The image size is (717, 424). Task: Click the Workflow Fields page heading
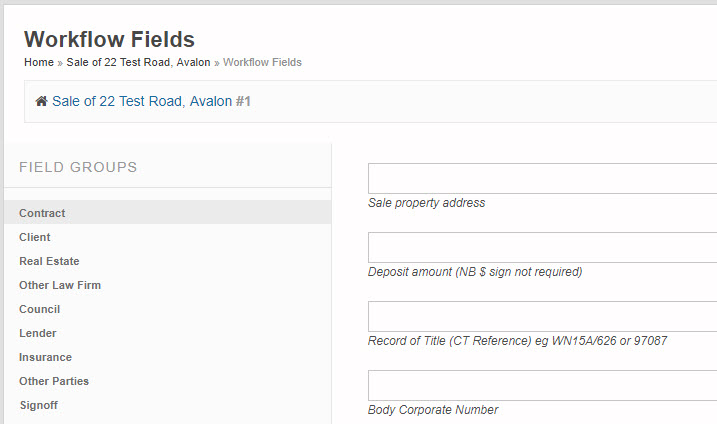(x=109, y=39)
